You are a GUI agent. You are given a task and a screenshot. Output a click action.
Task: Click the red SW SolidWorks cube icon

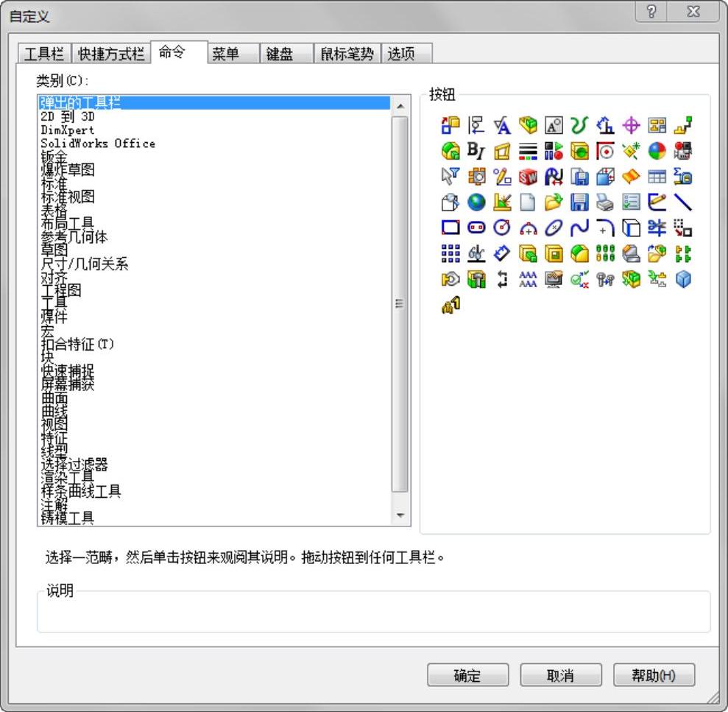pos(528,177)
